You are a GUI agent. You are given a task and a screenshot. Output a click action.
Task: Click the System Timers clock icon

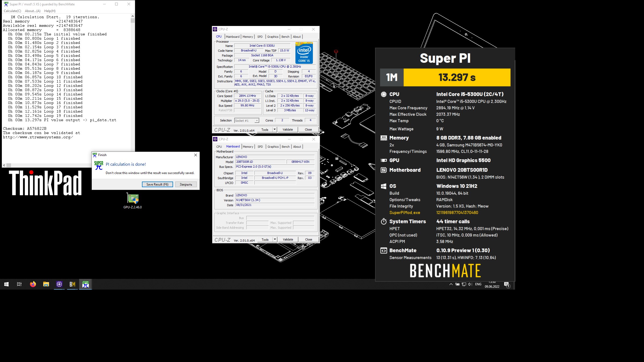pyautogui.click(x=384, y=221)
